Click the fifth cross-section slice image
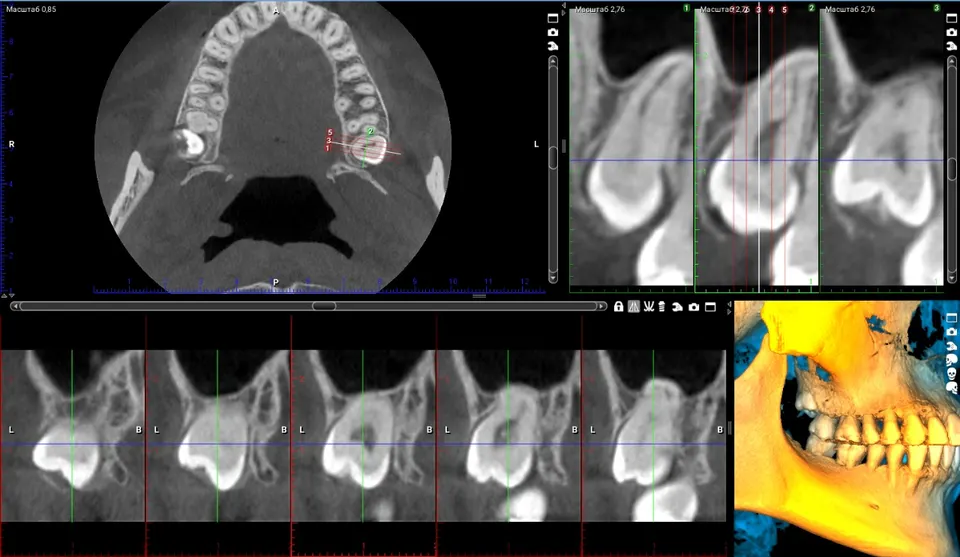This screenshot has width=960, height=557. click(654, 436)
